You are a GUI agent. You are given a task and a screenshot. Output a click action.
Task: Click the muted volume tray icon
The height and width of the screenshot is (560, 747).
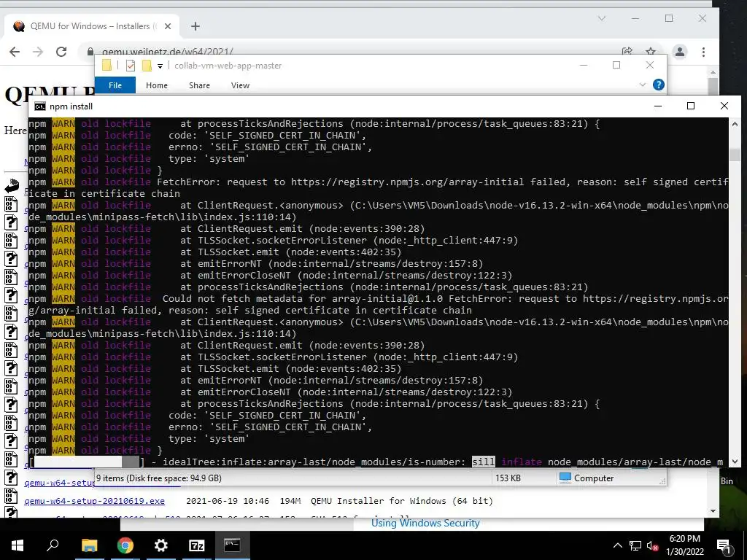[652, 545]
